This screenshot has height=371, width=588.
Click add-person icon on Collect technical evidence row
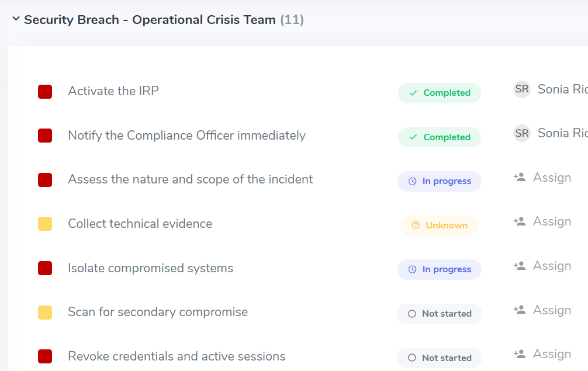click(x=520, y=221)
